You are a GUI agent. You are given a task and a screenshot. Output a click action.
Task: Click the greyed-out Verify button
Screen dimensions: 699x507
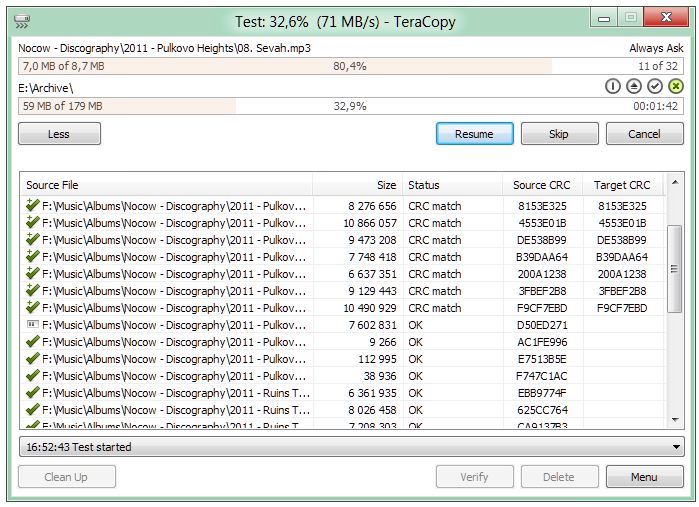(x=475, y=477)
